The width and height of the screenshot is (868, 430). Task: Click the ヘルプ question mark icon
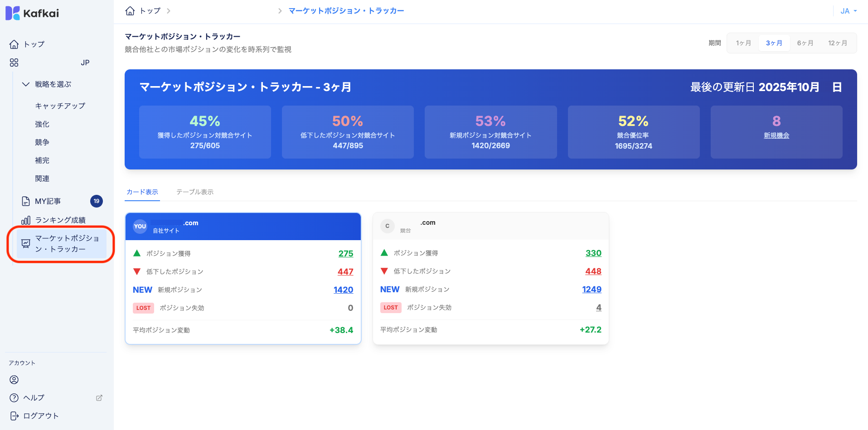pyautogui.click(x=14, y=397)
